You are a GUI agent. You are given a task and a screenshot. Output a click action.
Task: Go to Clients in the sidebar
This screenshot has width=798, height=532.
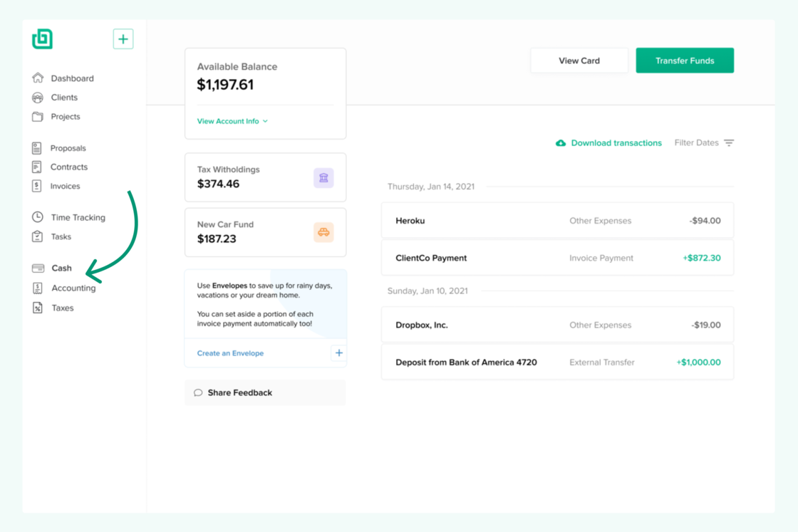[64, 97]
